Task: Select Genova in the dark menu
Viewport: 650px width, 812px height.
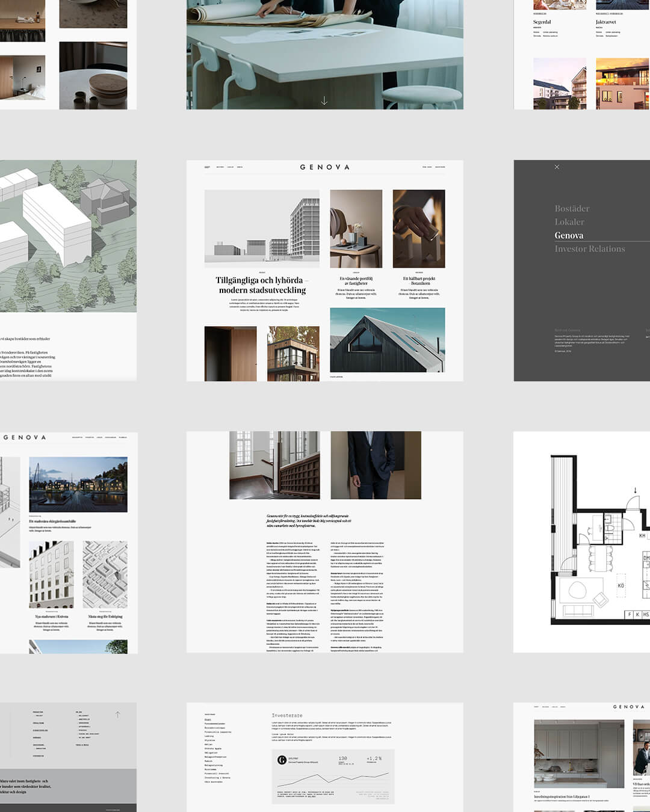Action: click(x=569, y=235)
